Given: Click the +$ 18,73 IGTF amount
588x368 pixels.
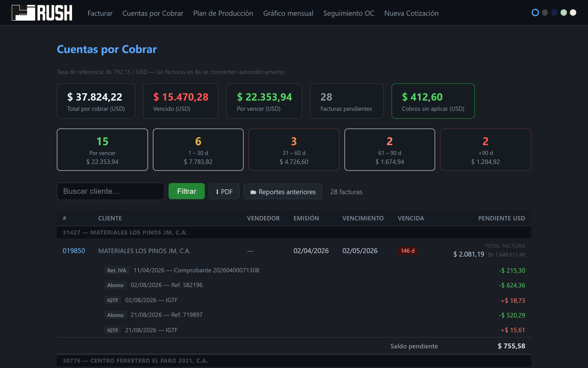Looking at the screenshot, I should click(513, 301).
